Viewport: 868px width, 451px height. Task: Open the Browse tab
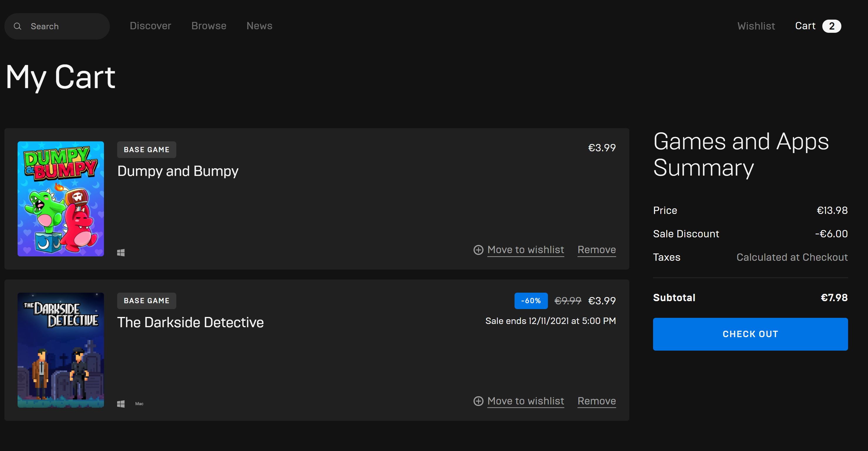pyautogui.click(x=209, y=26)
